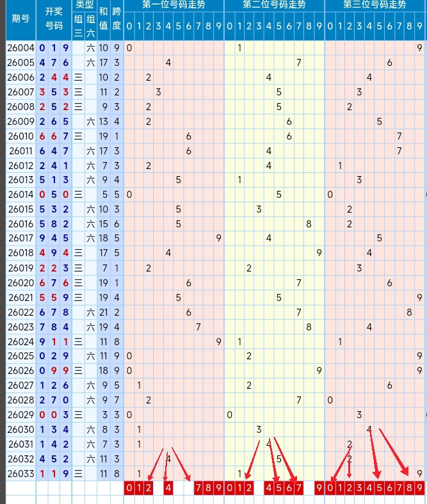Click issue number 26014
Screen dimensions: 427x504
point(21,195)
